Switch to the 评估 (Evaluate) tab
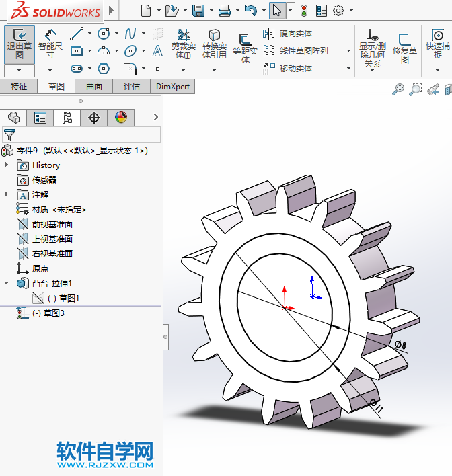This screenshot has height=476, width=452. click(x=132, y=87)
